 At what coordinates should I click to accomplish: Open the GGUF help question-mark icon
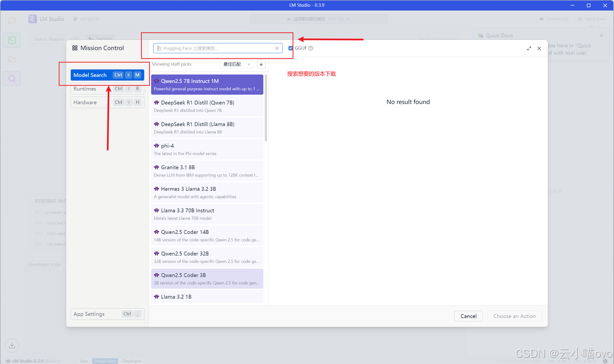(311, 48)
